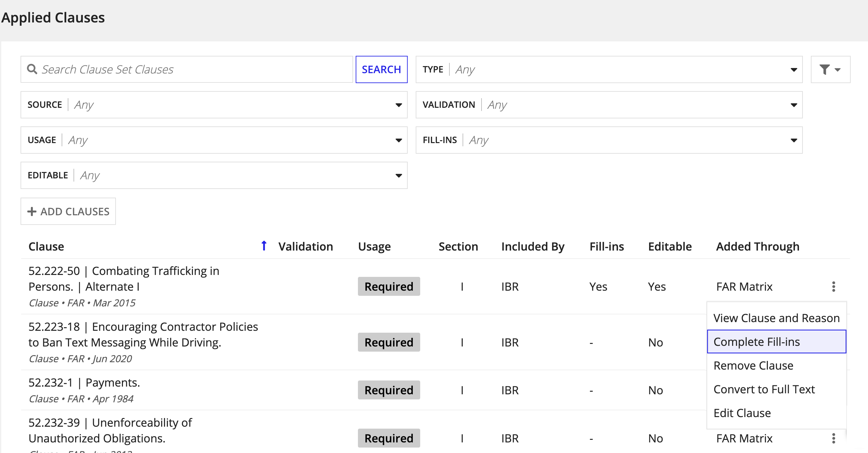Click the magnifier icon in the search box
This screenshot has width=868, height=453.
pyautogui.click(x=32, y=69)
